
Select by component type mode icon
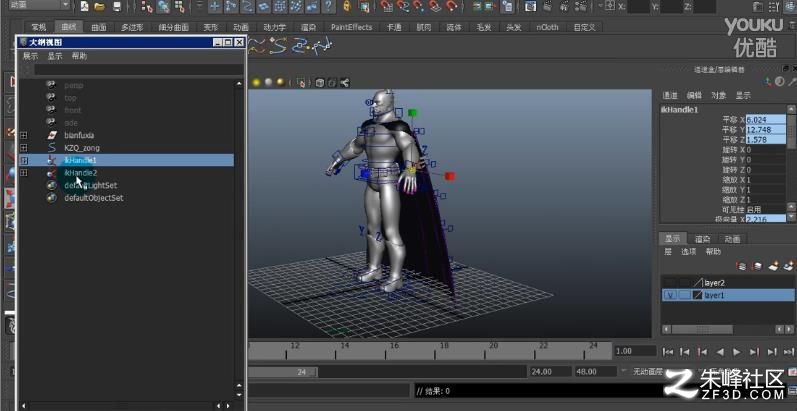click(x=179, y=7)
